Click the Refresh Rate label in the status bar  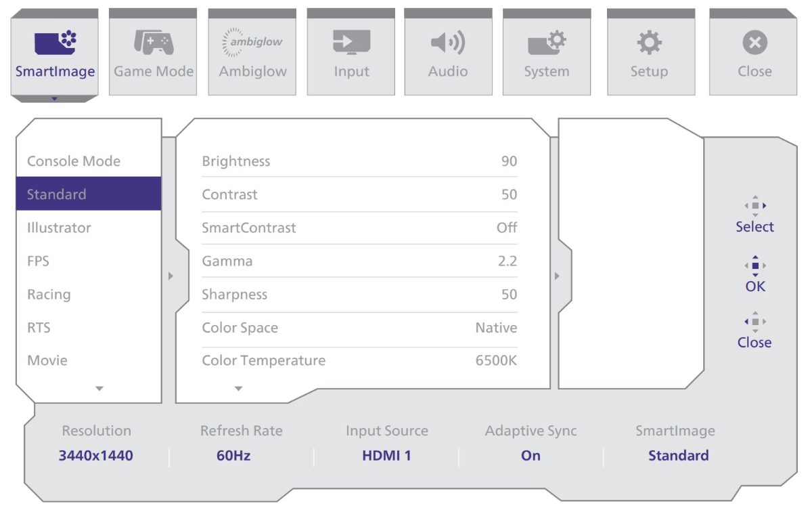click(242, 431)
